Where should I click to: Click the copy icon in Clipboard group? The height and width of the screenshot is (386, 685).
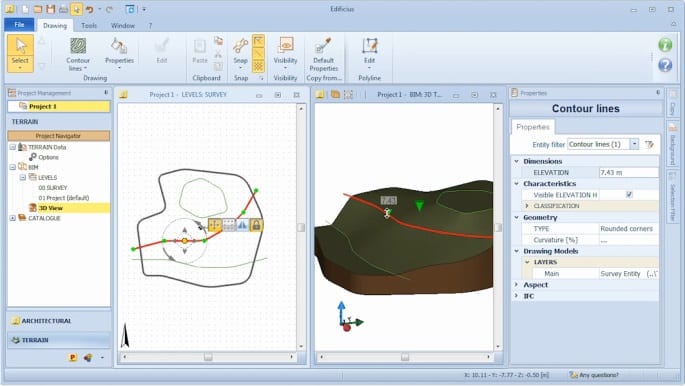point(218,41)
